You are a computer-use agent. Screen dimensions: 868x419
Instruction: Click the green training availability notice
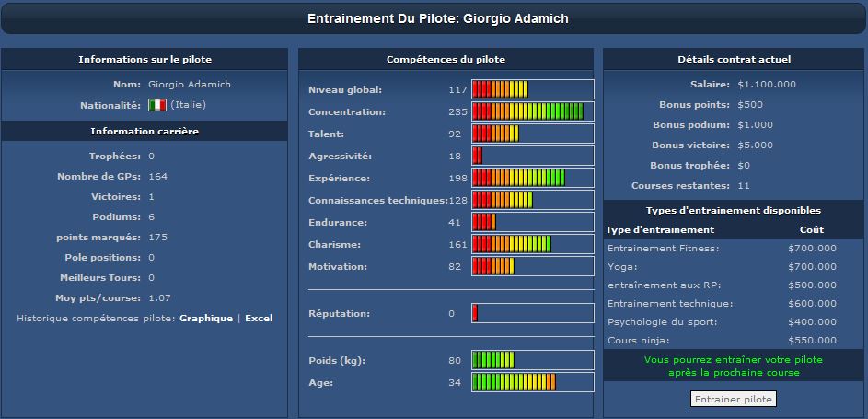tap(734, 366)
